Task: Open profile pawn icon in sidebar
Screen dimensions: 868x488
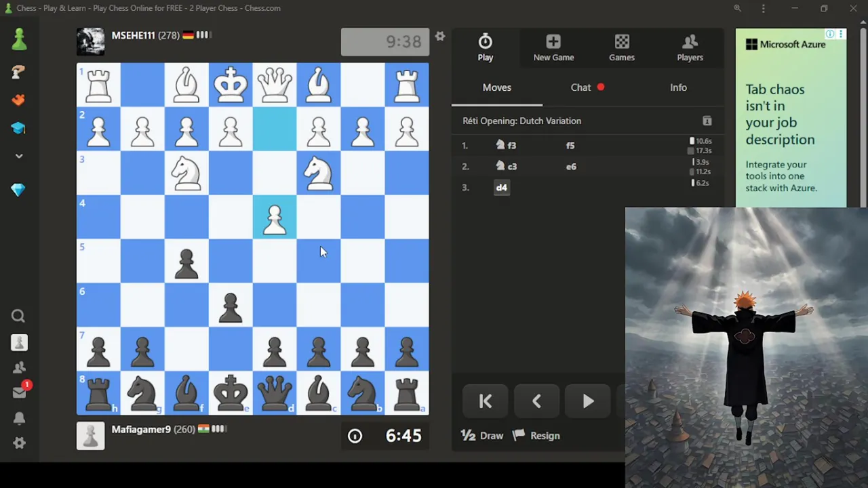Action: pyautogui.click(x=19, y=342)
